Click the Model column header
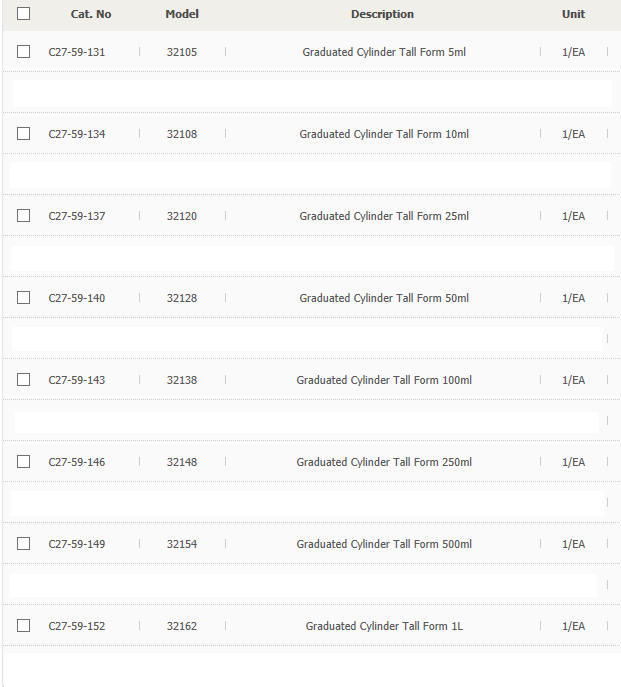Image resolution: width=621 pixels, height=687 pixels. (182, 14)
